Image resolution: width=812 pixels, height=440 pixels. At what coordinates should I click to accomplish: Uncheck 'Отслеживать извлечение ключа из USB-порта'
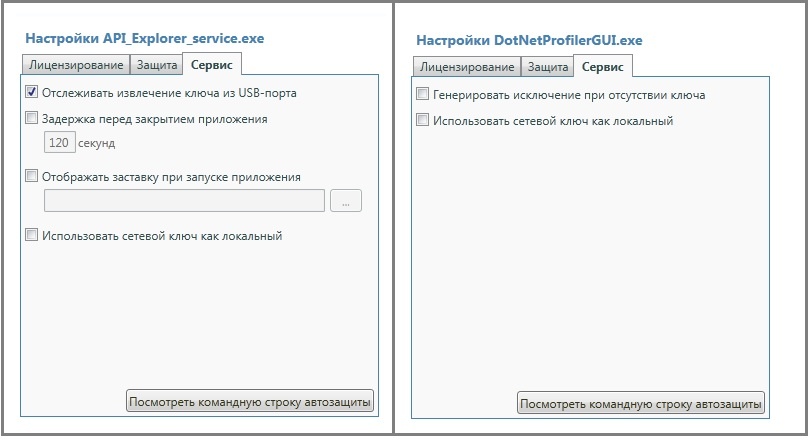pyautogui.click(x=32, y=93)
